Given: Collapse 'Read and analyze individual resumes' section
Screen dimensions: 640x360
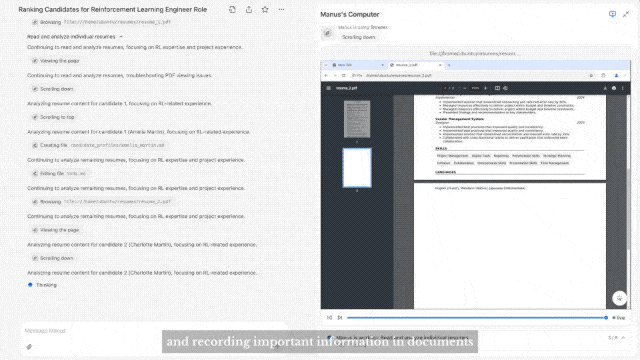Looking at the screenshot, I should click(x=121, y=37).
